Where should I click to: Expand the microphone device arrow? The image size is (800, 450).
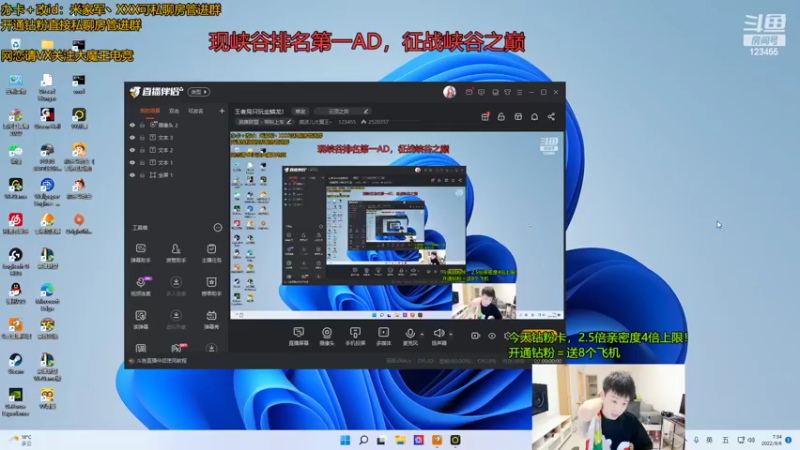click(422, 335)
